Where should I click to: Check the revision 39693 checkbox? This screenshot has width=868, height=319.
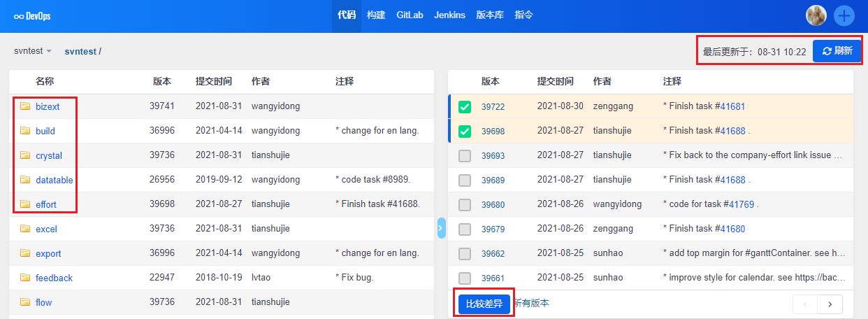coord(465,156)
